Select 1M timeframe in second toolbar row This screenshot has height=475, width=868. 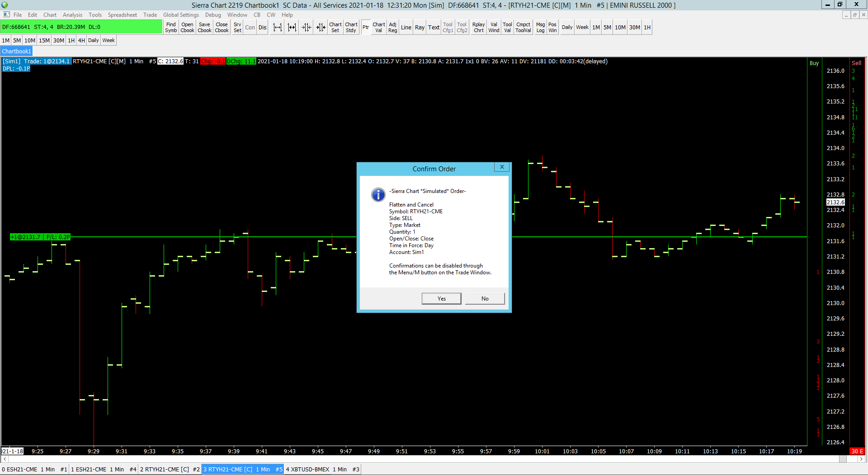(x=6, y=40)
